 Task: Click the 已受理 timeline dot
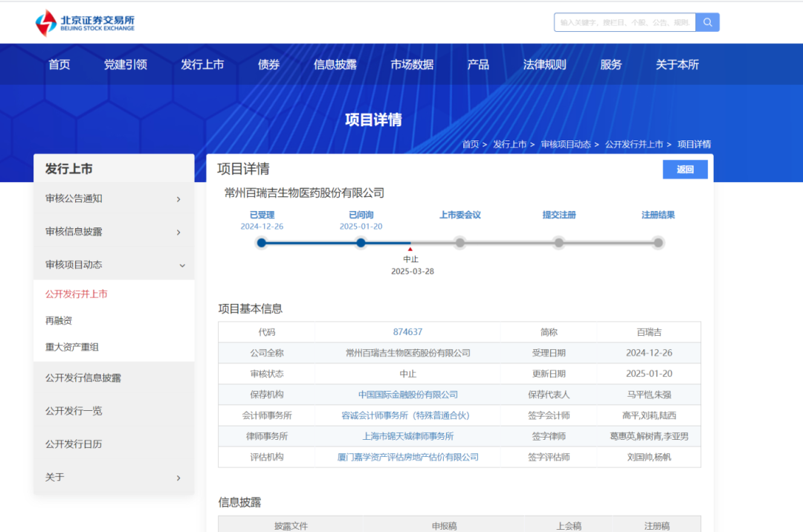pos(262,242)
